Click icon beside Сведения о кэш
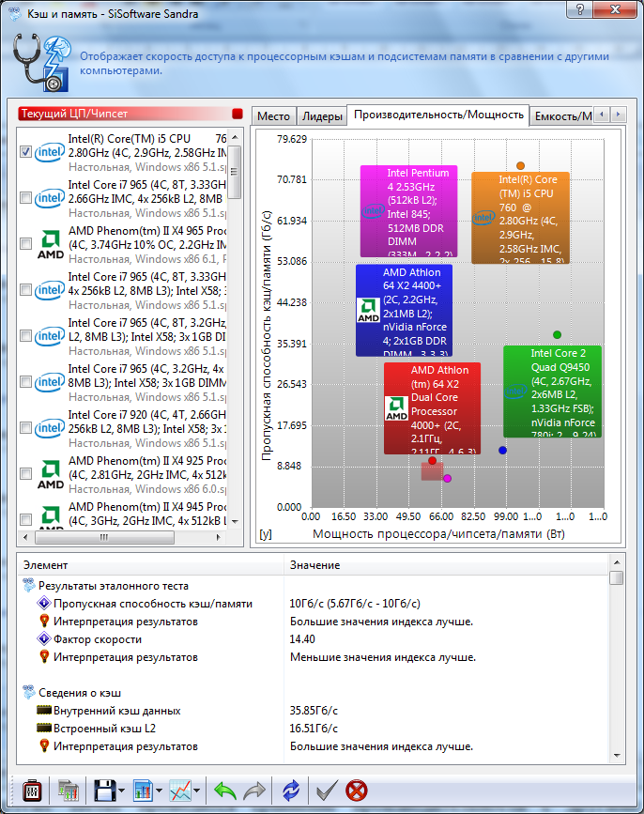 coord(29,693)
